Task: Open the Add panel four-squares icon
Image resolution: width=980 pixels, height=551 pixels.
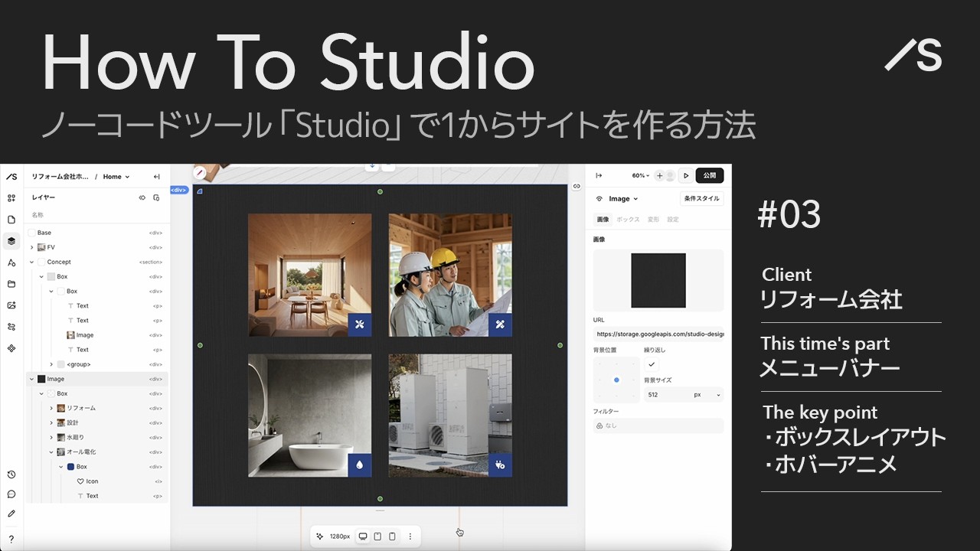Action: [11, 198]
